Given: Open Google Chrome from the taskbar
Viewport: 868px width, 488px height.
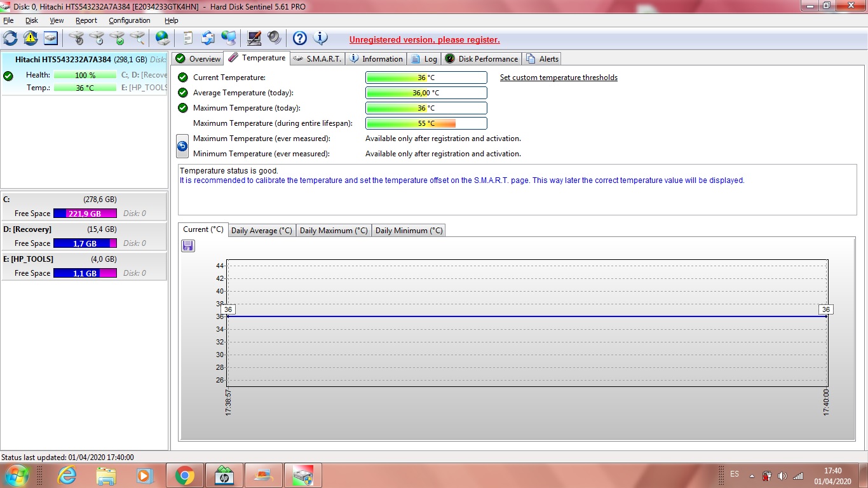Looking at the screenshot, I should (x=185, y=475).
